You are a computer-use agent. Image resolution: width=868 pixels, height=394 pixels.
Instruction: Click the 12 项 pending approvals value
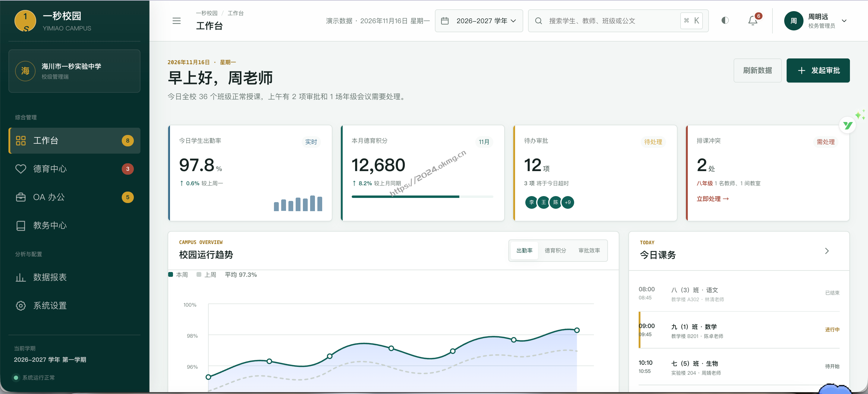pos(536,165)
